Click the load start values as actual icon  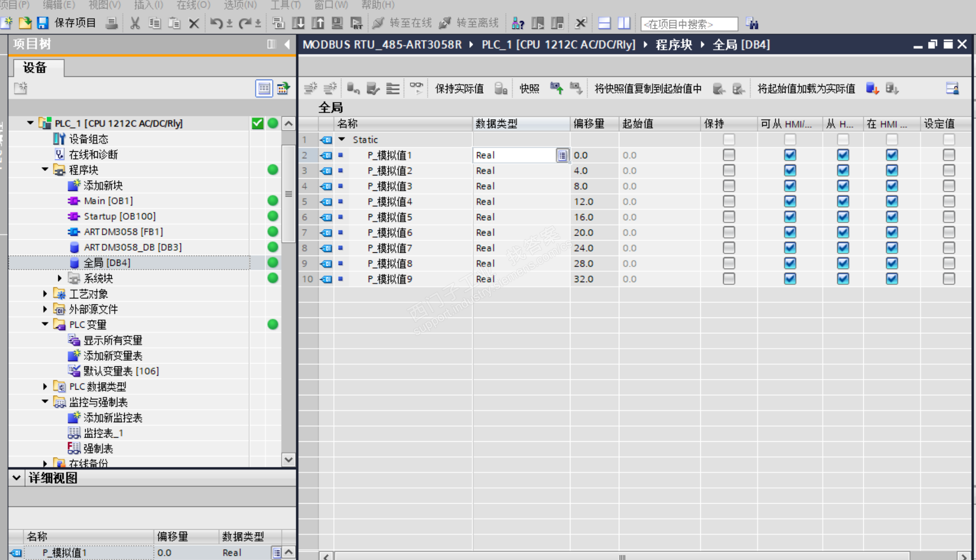[872, 88]
